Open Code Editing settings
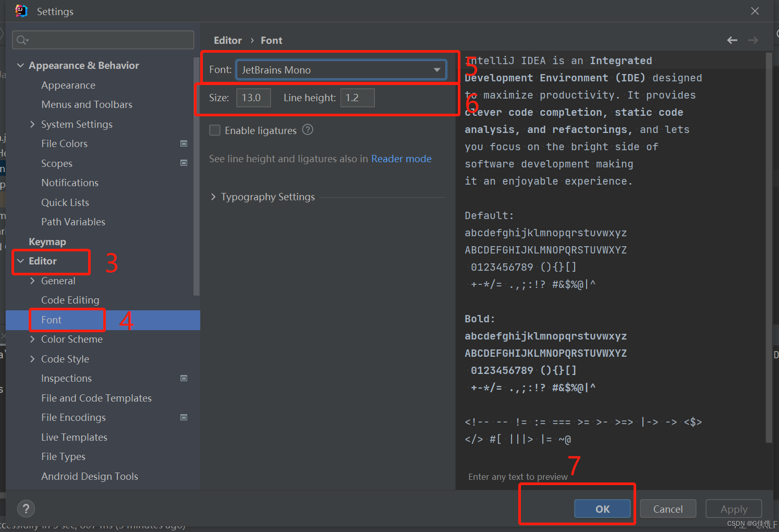Screen dimensions: 779x532 point(70,300)
